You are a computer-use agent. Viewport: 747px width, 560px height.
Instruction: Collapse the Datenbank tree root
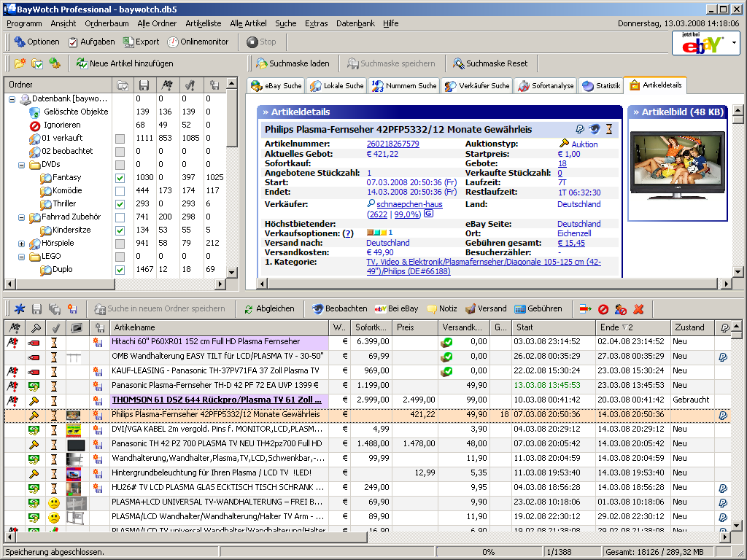click(12, 99)
